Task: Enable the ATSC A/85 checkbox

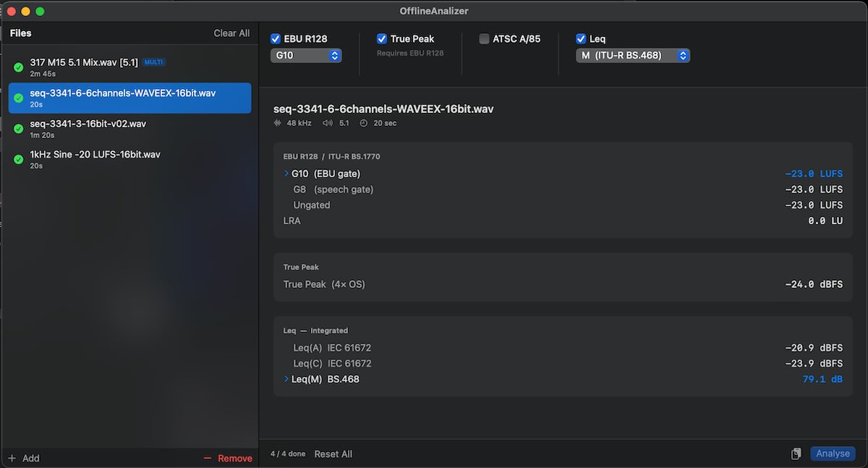Action: (483, 38)
